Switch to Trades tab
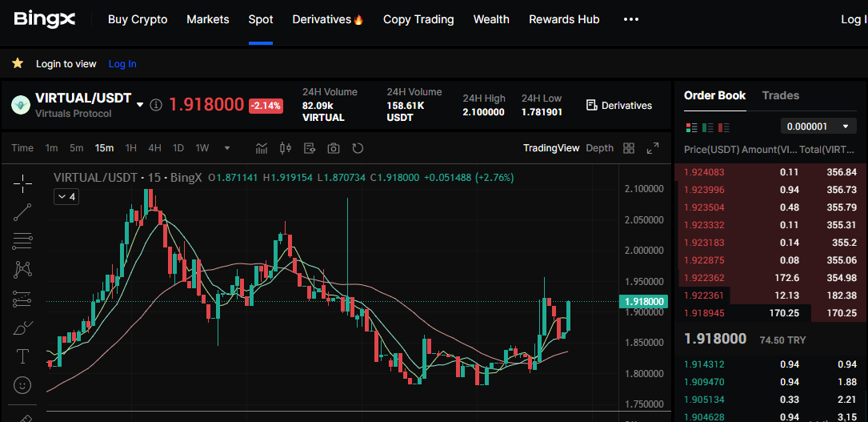Image resolution: width=868 pixels, height=422 pixels. point(781,95)
